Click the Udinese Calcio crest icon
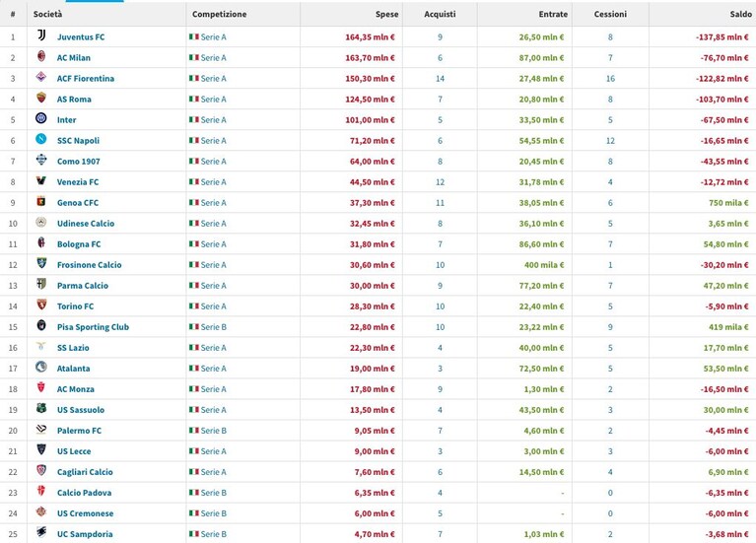756x543 pixels. click(x=41, y=222)
